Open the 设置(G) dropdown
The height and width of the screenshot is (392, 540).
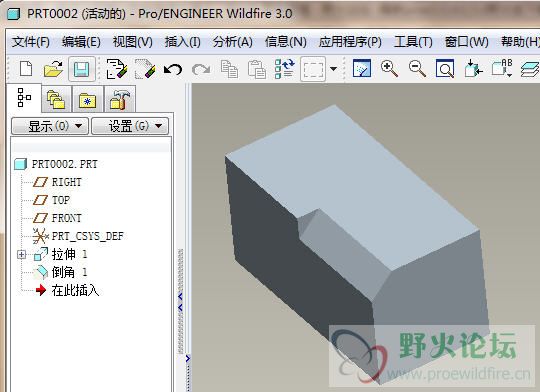[x=130, y=126]
